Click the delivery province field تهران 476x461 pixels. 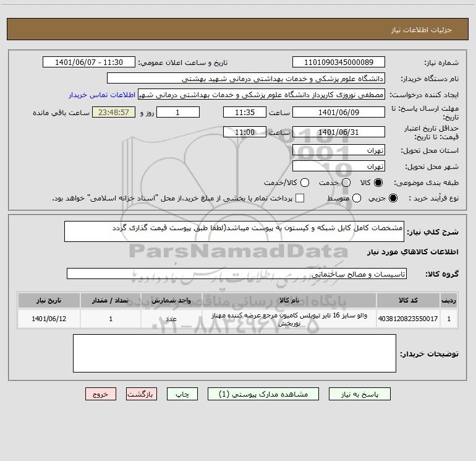point(339,150)
